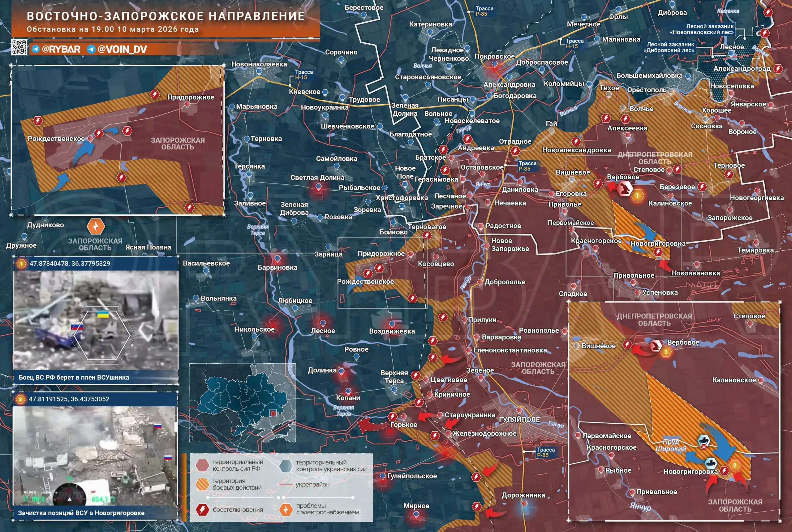Click numbered marker 2 near Новогригоровка in bottom-right inset

tap(734, 465)
